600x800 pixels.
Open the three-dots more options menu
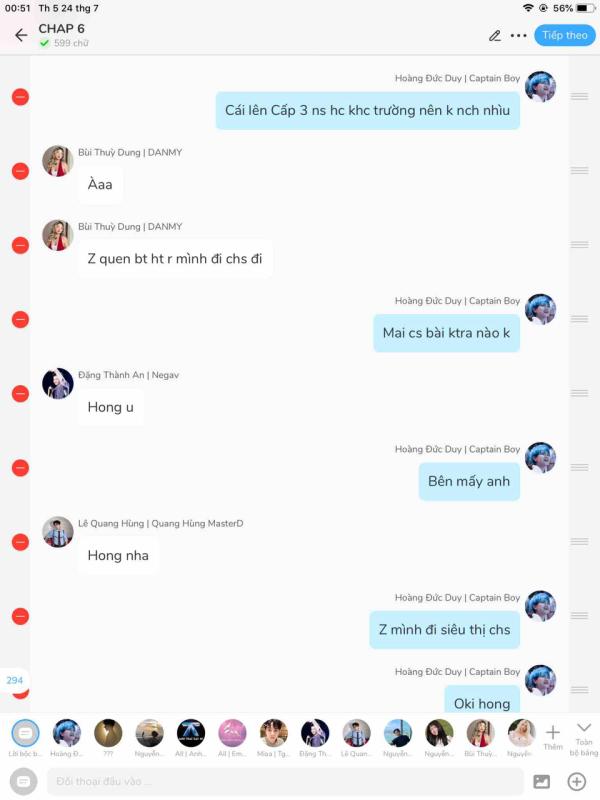[x=518, y=35]
